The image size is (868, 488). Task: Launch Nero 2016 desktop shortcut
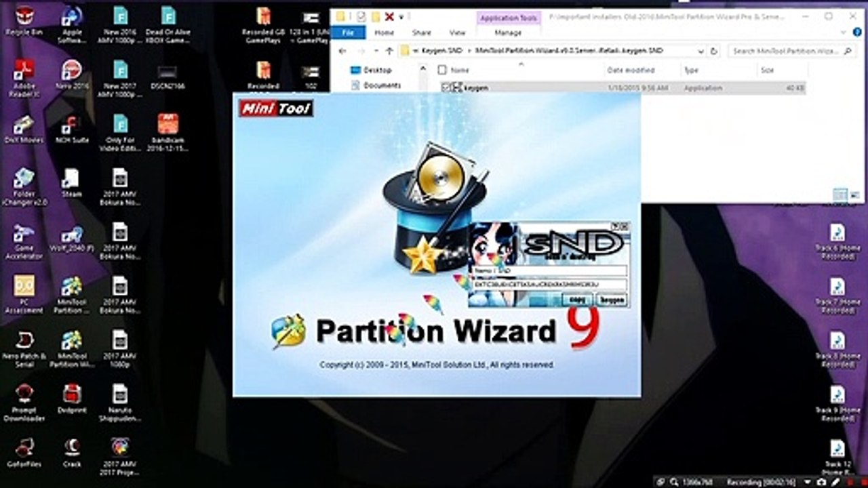click(72, 75)
